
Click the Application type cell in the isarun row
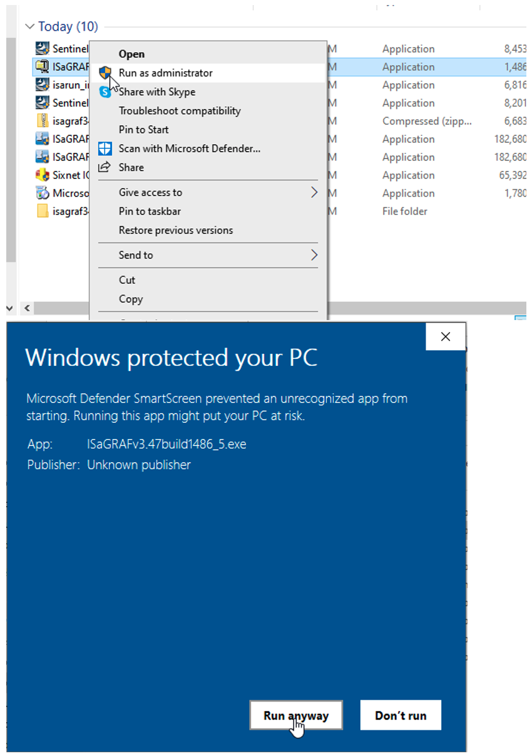point(408,85)
